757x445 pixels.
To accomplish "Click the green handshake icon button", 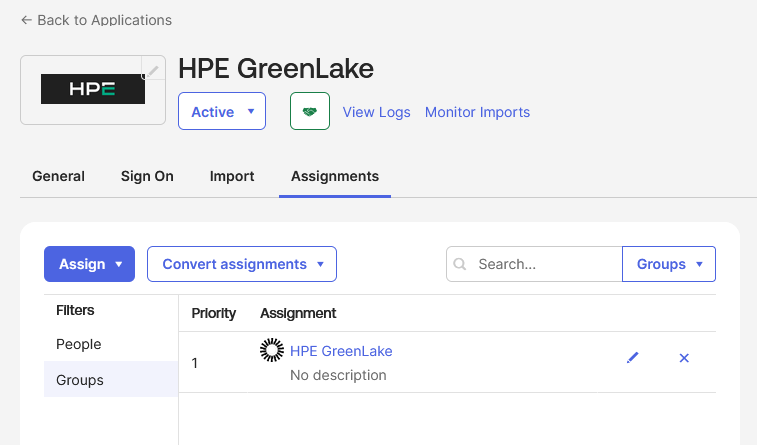I will (x=310, y=112).
